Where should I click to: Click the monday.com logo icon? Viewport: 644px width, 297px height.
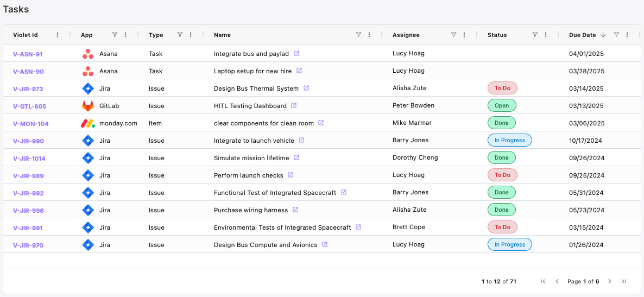(x=87, y=123)
